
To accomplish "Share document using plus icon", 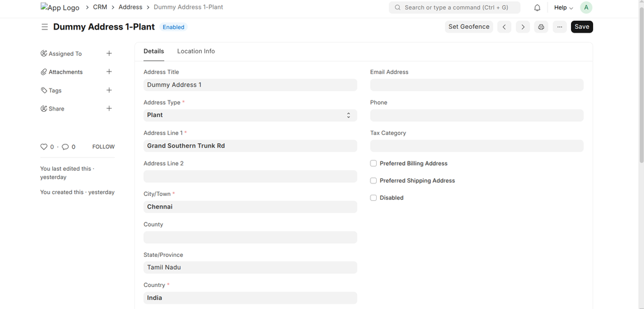I will [109, 108].
